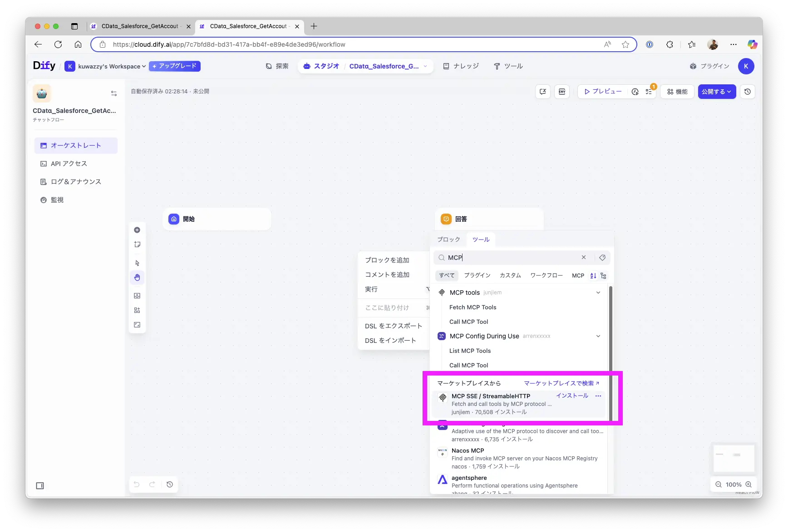Open more options for MCP SSE / StreamableHTTP

(598, 396)
